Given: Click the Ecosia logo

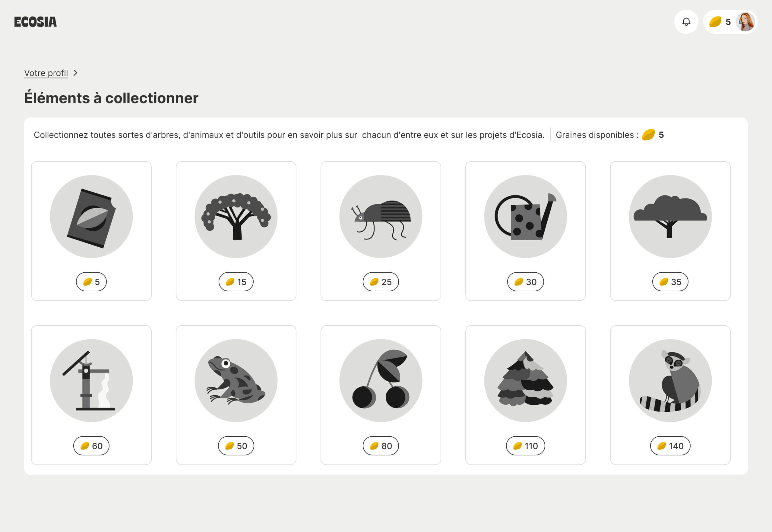Looking at the screenshot, I should coord(35,22).
